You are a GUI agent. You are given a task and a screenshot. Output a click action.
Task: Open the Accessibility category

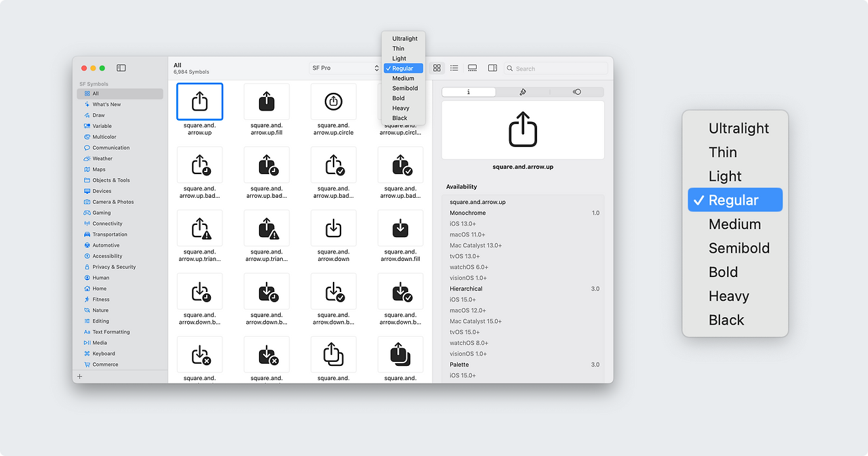pos(120,256)
